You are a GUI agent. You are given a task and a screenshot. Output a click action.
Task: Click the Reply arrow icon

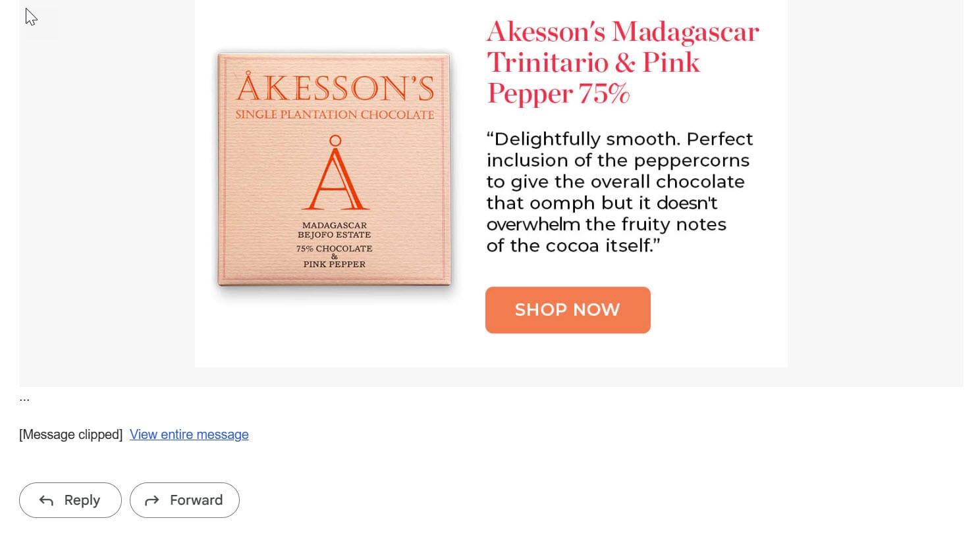coord(46,501)
